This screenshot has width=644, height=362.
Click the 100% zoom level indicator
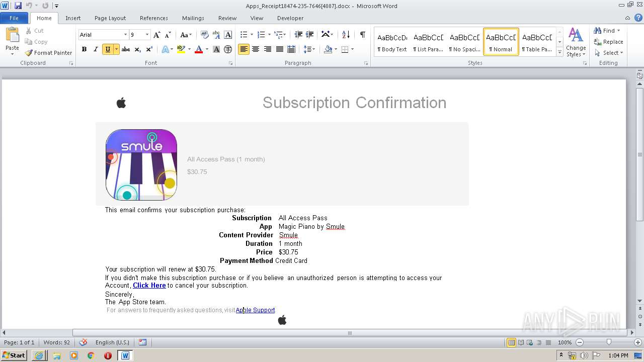point(565,342)
